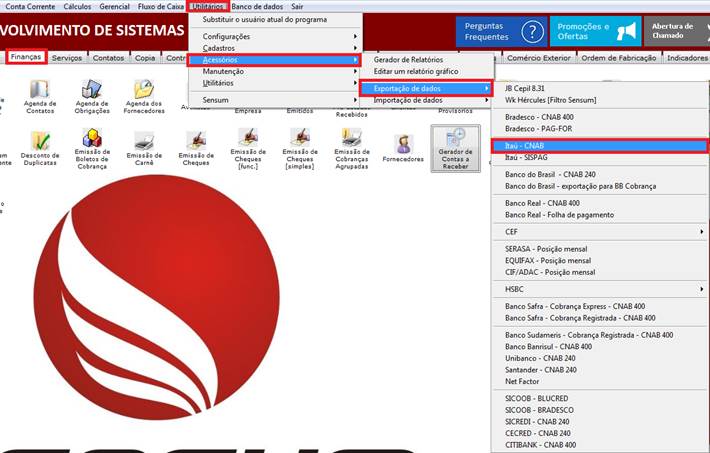Expand Importação de dados submenu
This screenshot has height=453, width=710.
pyautogui.click(x=427, y=100)
